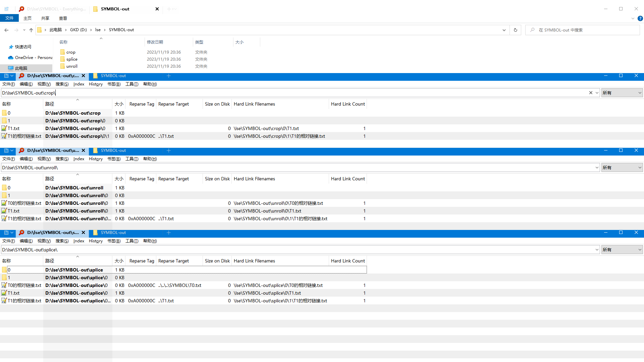Image resolution: width=644 pixels, height=362 pixels.
Task: Click the back arrow in Explorer navigation
Action: coord(6,30)
